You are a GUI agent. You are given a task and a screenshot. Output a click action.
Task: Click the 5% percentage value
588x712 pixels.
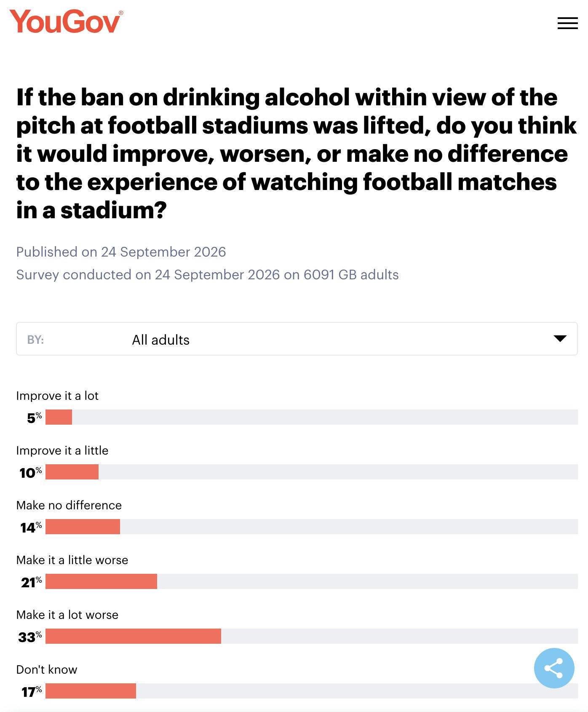tap(35, 418)
